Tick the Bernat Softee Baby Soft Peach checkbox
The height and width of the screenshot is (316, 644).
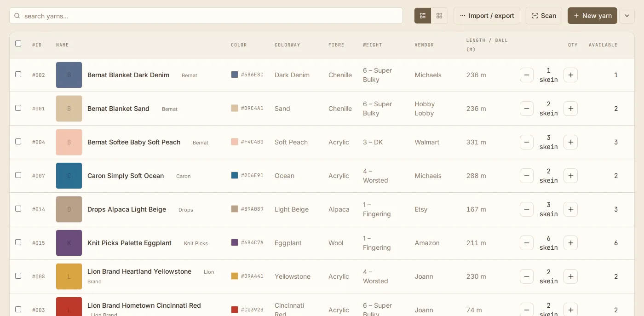(18, 141)
